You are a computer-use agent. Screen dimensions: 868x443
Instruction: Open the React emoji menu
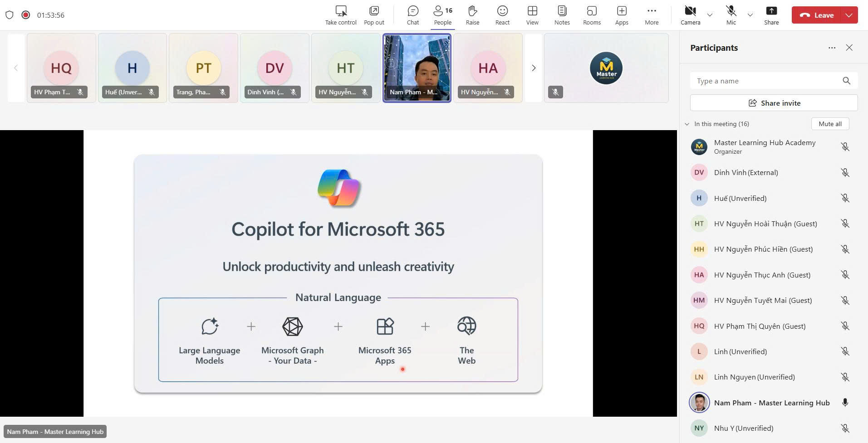pyautogui.click(x=502, y=15)
